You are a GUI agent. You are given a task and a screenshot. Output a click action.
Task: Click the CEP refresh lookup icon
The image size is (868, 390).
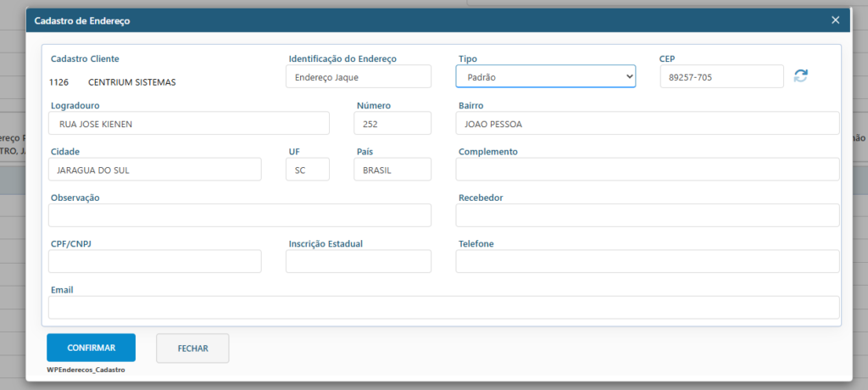[800, 76]
